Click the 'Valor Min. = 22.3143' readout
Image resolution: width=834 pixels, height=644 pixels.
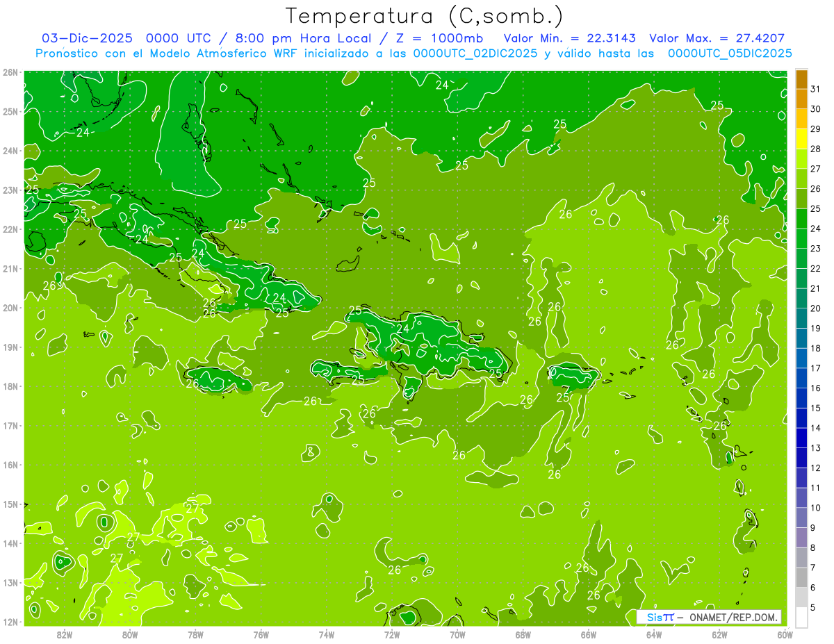(x=569, y=38)
